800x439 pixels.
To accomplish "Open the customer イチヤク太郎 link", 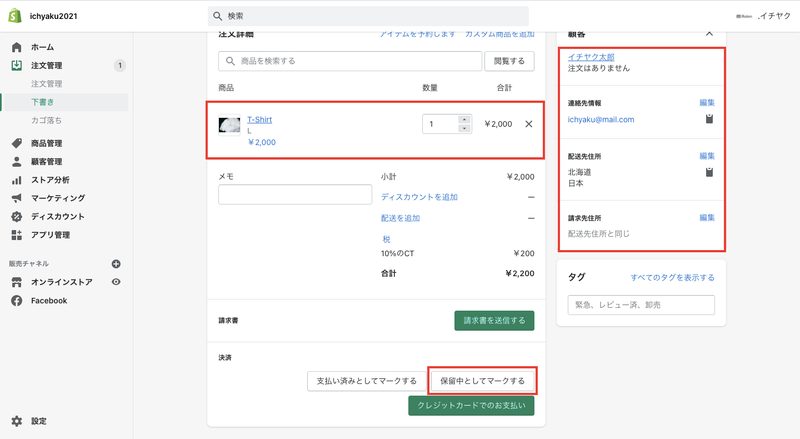I will 591,57.
